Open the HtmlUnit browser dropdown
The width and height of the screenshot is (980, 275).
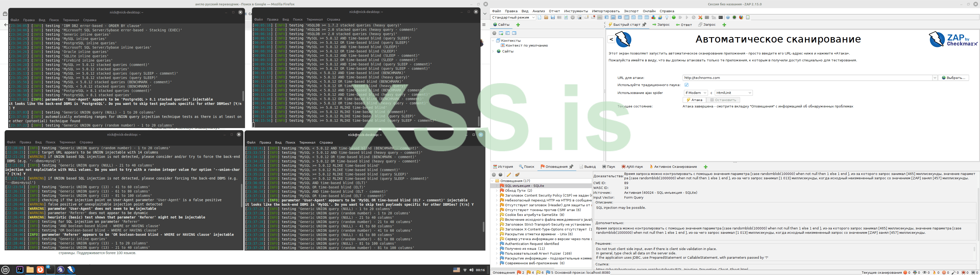tap(733, 93)
